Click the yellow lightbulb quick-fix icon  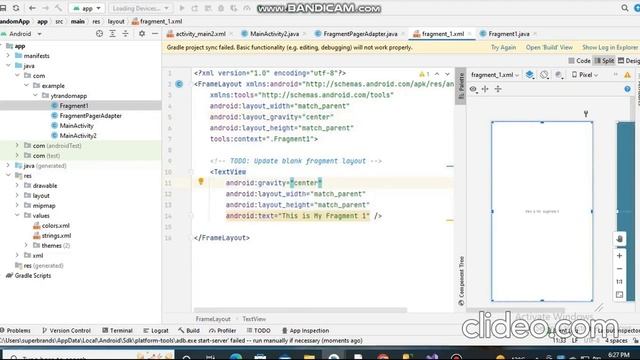click(x=201, y=181)
